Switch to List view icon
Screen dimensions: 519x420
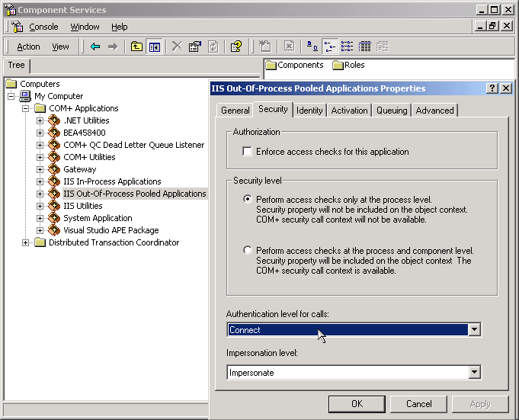click(347, 46)
